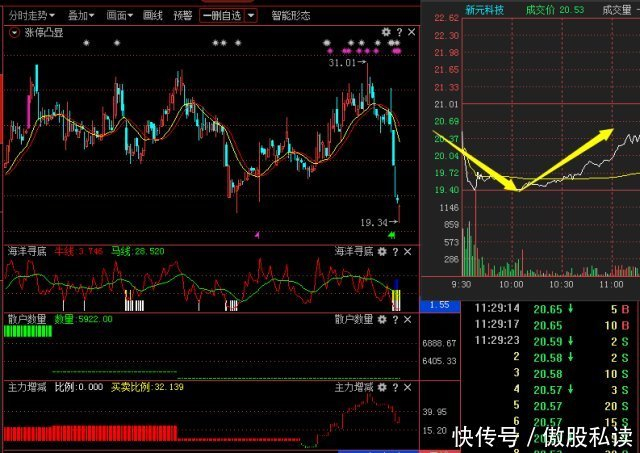The height and width of the screenshot is (453, 640).
Task: Click the 散户数量 label on the left
Action: click(x=27, y=319)
